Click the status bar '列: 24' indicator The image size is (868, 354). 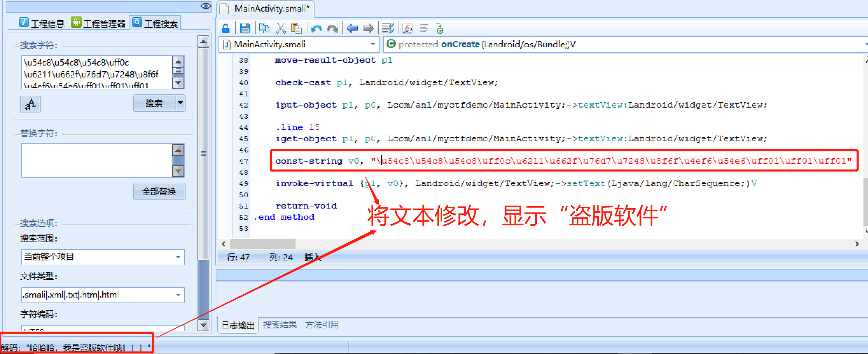click(281, 258)
